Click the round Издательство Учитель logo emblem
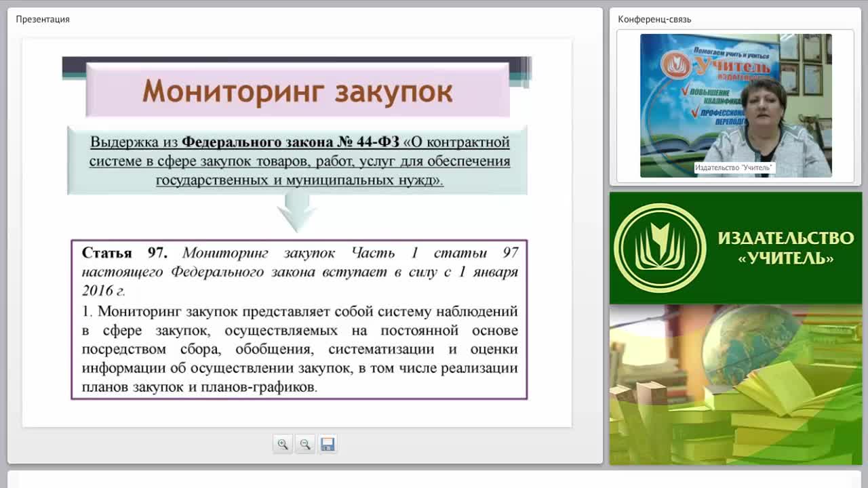This screenshot has width=868, height=488. pos(660,248)
